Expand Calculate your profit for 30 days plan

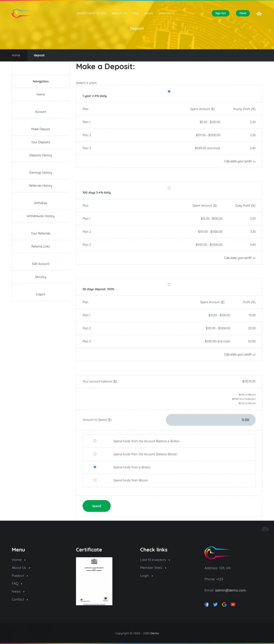tap(240, 354)
